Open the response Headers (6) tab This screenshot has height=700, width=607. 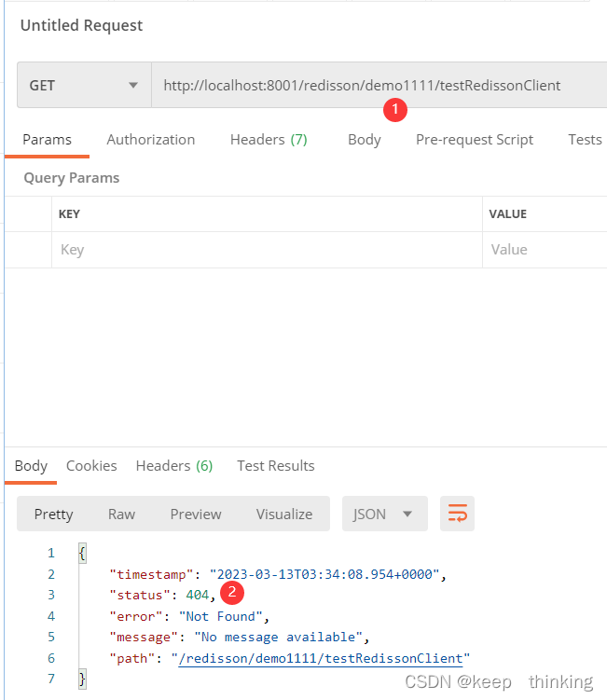pyautogui.click(x=174, y=466)
